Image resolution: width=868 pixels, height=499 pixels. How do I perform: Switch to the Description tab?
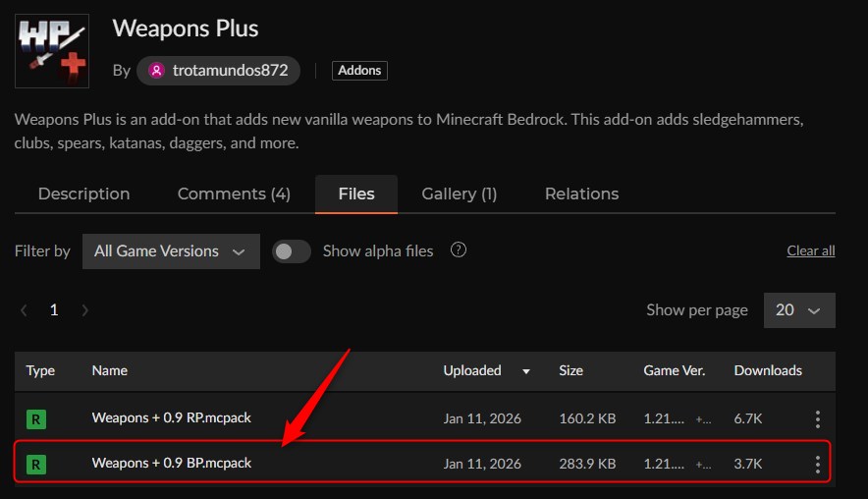(x=83, y=194)
